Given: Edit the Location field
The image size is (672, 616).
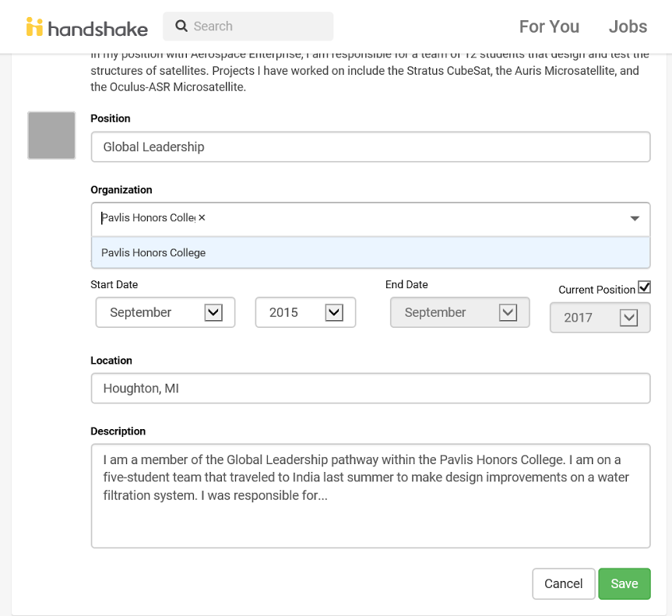Looking at the screenshot, I should coord(371,389).
